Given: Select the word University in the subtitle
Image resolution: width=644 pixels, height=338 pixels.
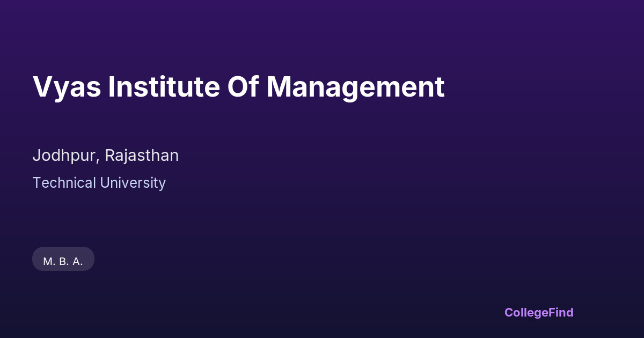Looking at the screenshot, I should (x=134, y=183).
